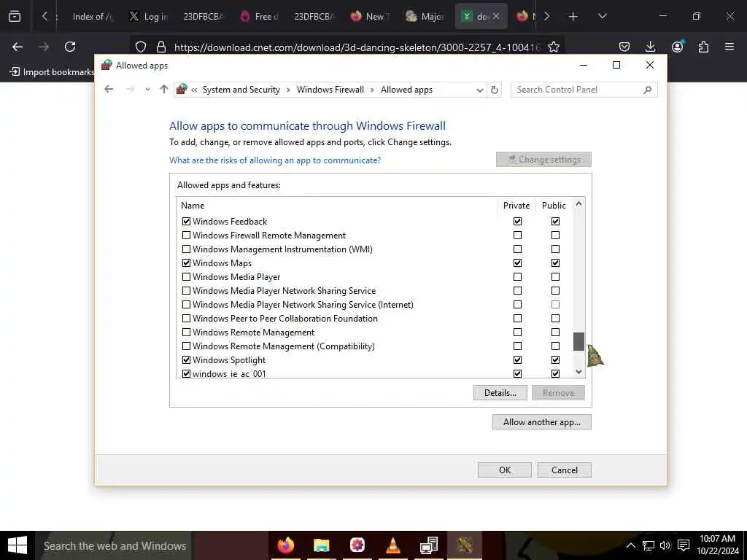Check Windows Remote Management Private checkbox
The width and height of the screenshot is (747, 560).
pos(517,332)
